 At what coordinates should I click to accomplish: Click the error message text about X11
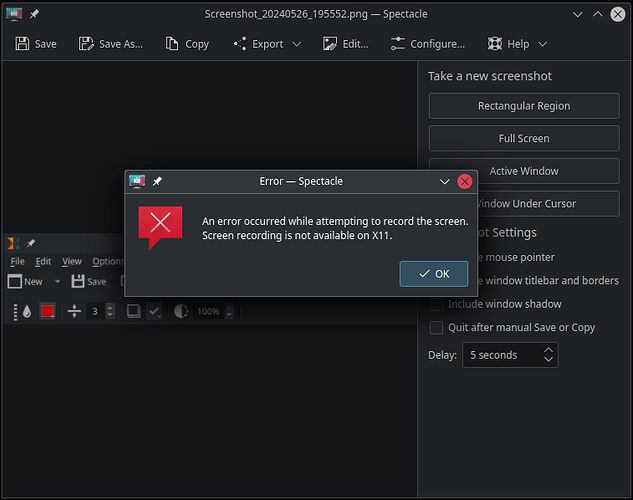[x=335, y=228]
